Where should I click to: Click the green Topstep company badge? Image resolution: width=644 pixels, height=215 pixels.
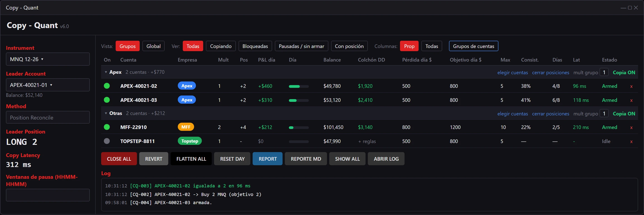click(x=190, y=141)
